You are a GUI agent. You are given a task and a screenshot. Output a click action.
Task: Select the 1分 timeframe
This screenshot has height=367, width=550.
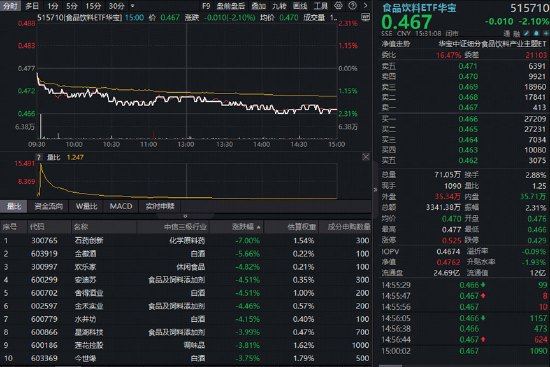[x=53, y=6]
